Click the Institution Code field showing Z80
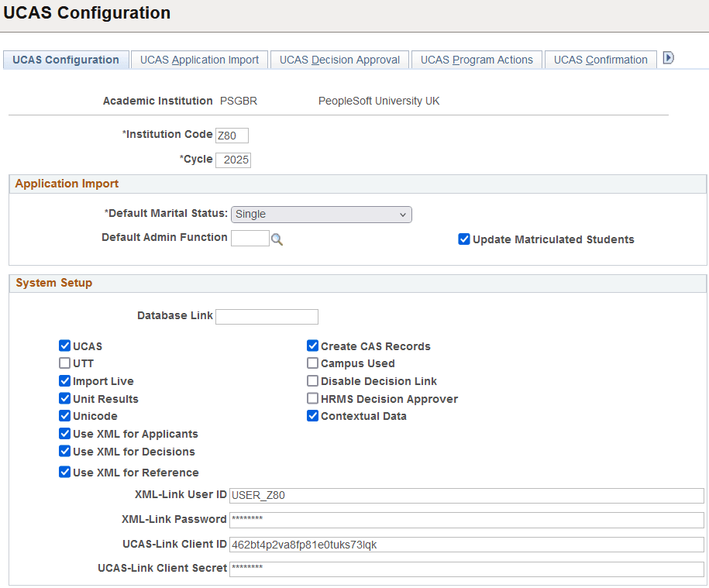Image resolution: width=709 pixels, height=588 pixels. [232, 136]
